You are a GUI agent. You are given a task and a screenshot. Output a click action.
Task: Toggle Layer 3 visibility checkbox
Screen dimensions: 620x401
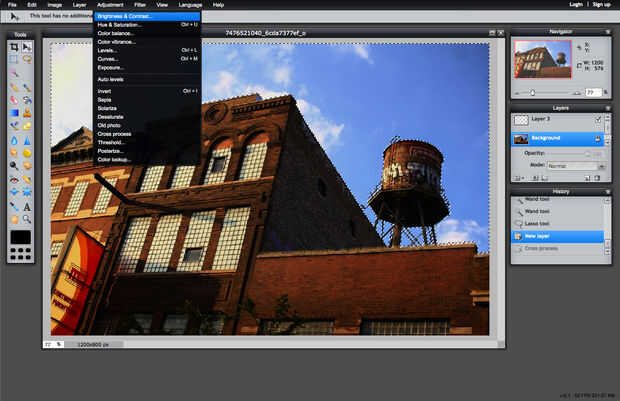point(598,119)
